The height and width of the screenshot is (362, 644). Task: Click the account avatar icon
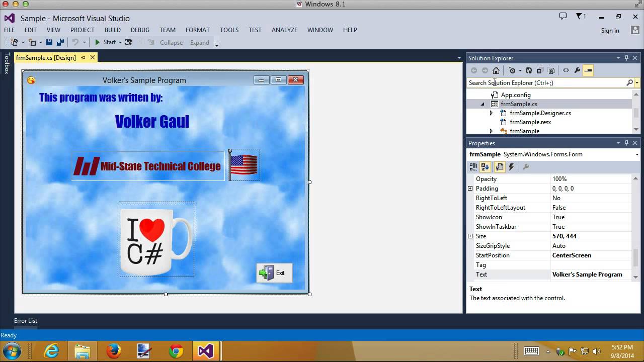pos(634,30)
